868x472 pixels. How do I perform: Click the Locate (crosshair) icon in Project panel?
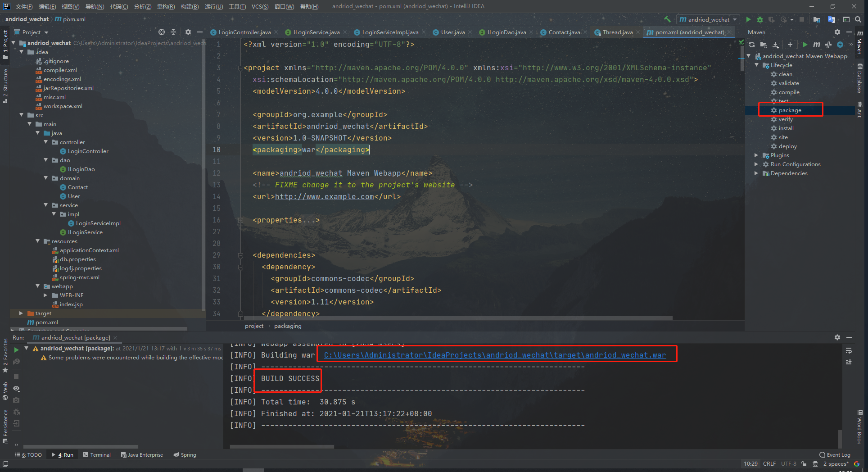pos(162,32)
